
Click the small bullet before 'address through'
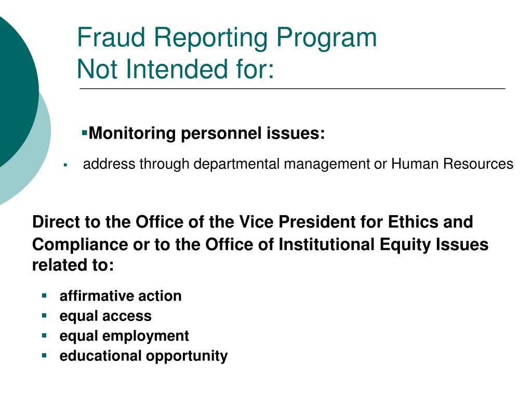(x=65, y=165)
